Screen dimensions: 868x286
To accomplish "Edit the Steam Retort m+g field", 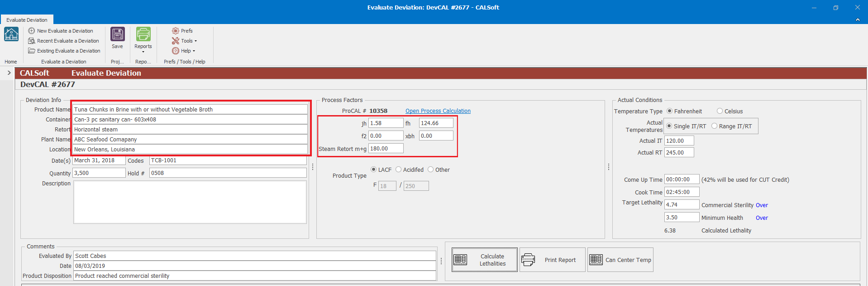I will 386,148.
